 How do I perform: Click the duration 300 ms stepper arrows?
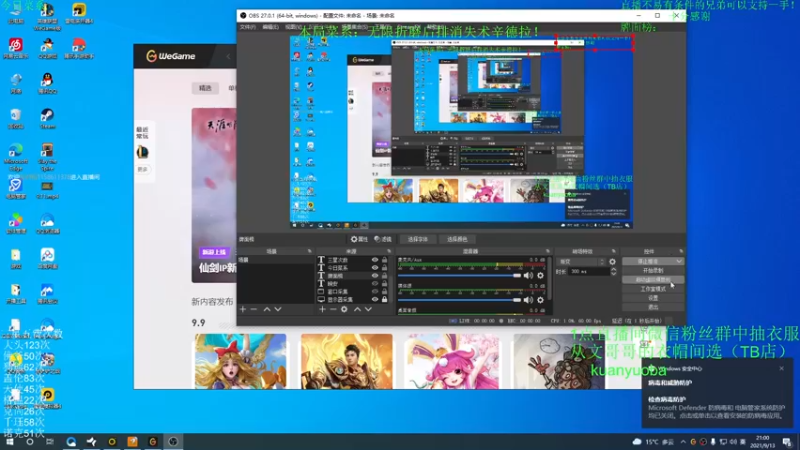(613, 271)
